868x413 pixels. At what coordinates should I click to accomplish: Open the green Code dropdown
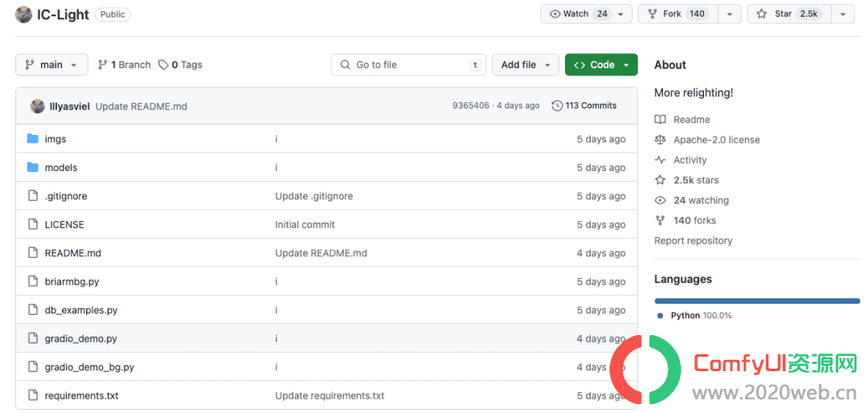tap(601, 65)
